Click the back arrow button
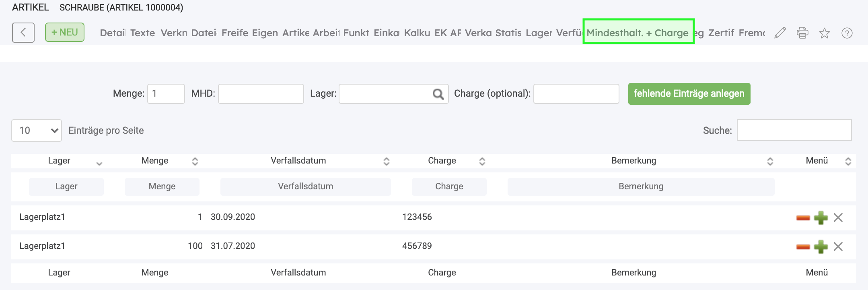 [x=23, y=33]
